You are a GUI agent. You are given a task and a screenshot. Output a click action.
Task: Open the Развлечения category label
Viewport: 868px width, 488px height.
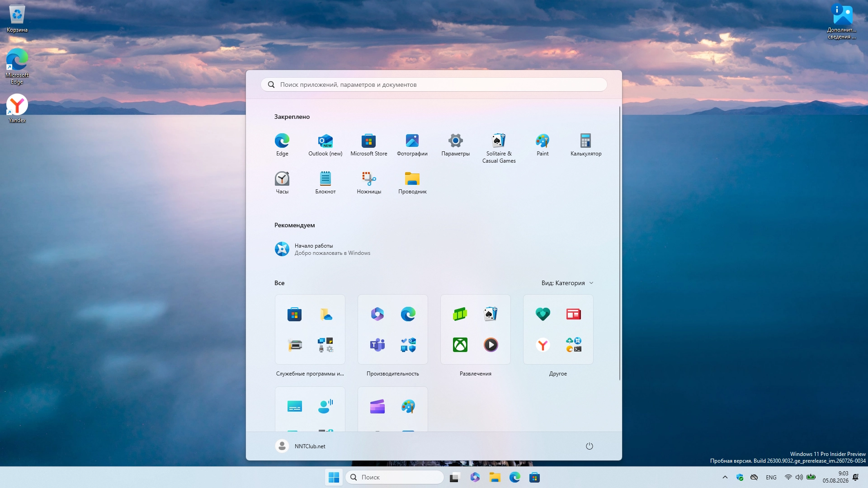[476, 374]
